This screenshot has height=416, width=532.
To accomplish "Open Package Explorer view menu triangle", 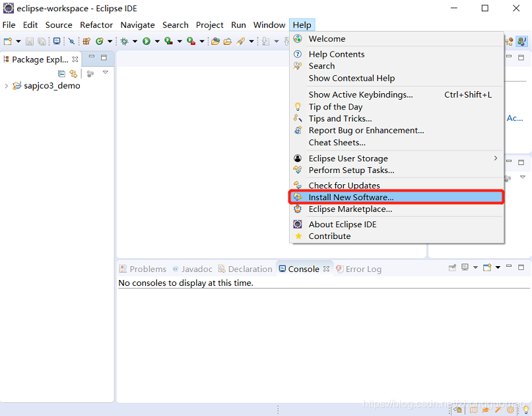I will pyautogui.click(x=106, y=72).
